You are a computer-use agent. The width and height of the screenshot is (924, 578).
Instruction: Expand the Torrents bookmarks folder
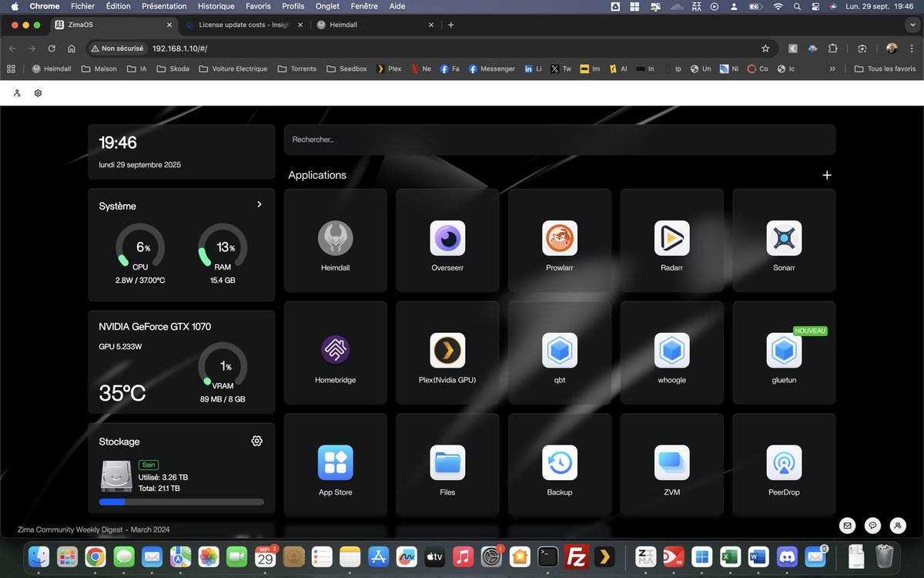[296, 69]
